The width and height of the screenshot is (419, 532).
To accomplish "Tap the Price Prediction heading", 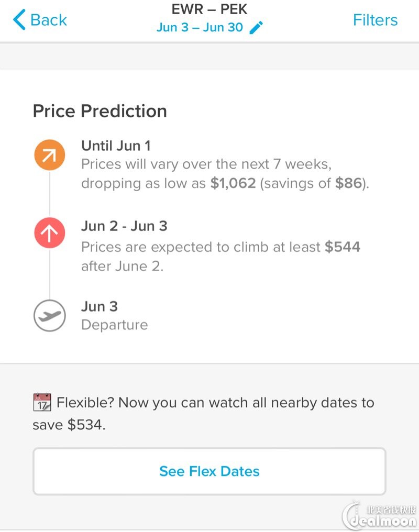I will pyautogui.click(x=100, y=111).
